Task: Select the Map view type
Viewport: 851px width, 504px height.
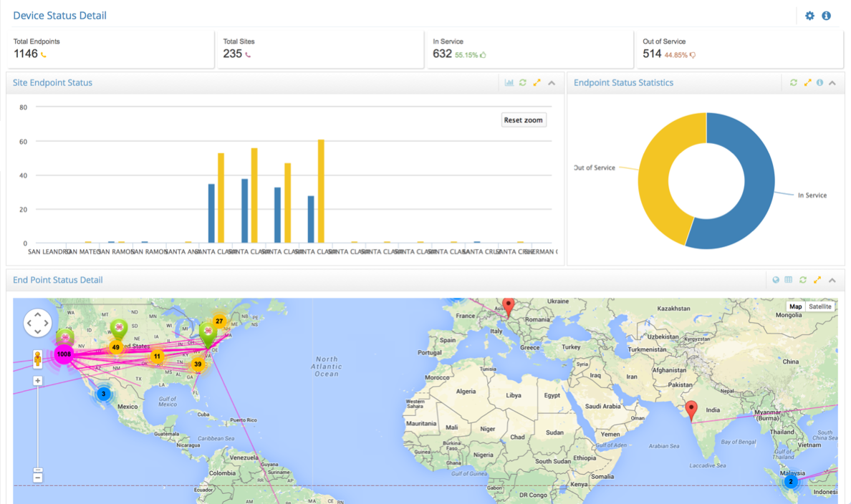Action: click(x=795, y=306)
